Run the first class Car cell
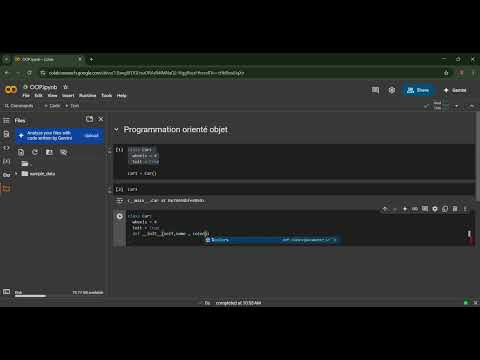The width and height of the screenshot is (480, 360). 119,150
